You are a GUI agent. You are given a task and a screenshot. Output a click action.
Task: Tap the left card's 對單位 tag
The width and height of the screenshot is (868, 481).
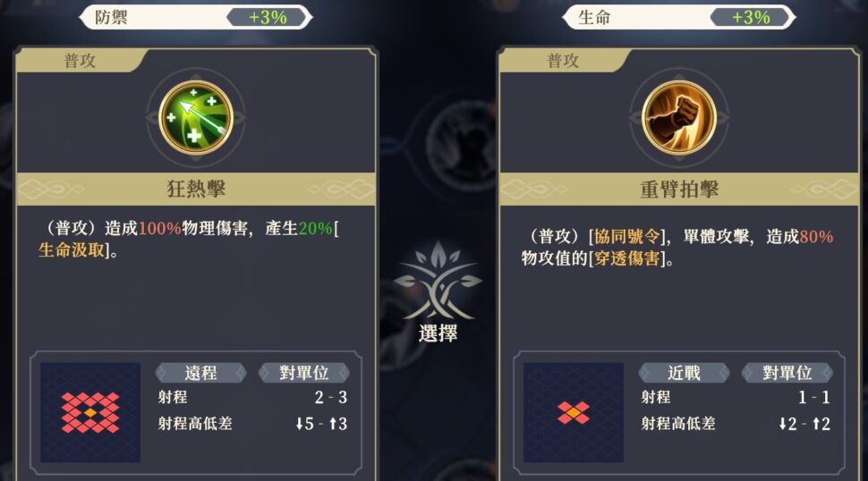tap(304, 373)
